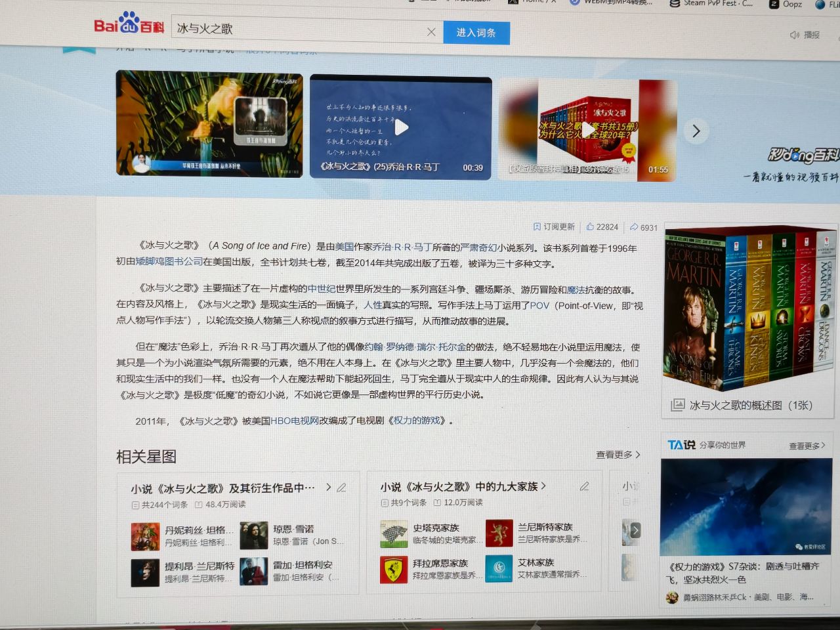Focus the search field containing 冰与火之歌
This screenshot has height=630, width=840.
coord(307,30)
